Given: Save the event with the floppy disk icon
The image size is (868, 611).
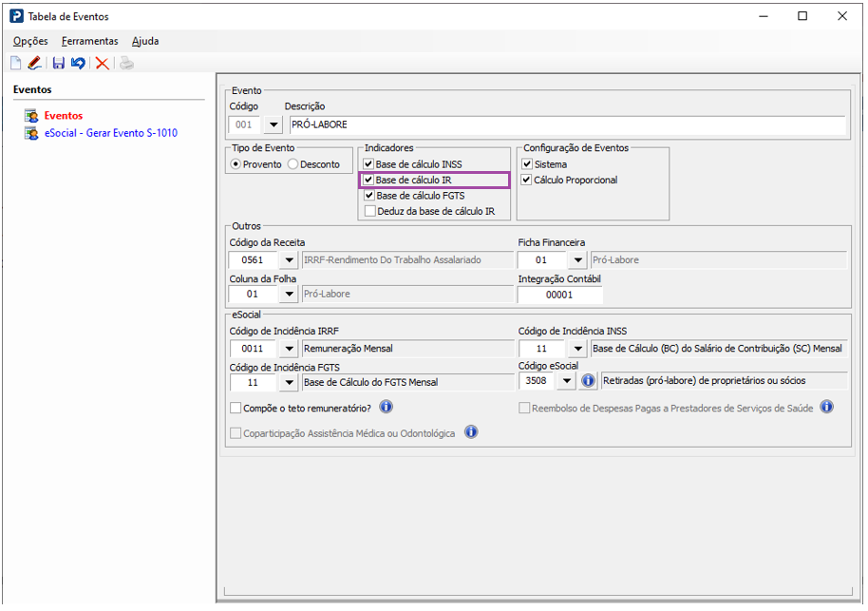Looking at the screenshot, I should [x=59, y=63].
